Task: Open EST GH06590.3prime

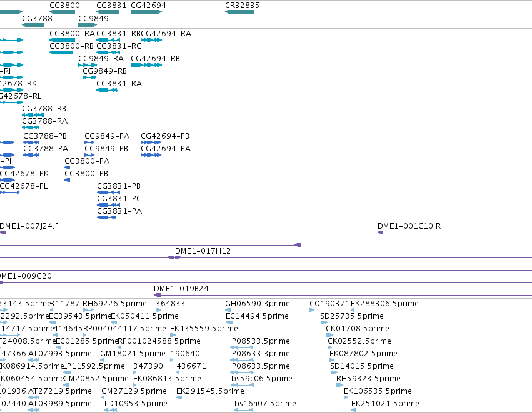Action: [x=228, y=309]
